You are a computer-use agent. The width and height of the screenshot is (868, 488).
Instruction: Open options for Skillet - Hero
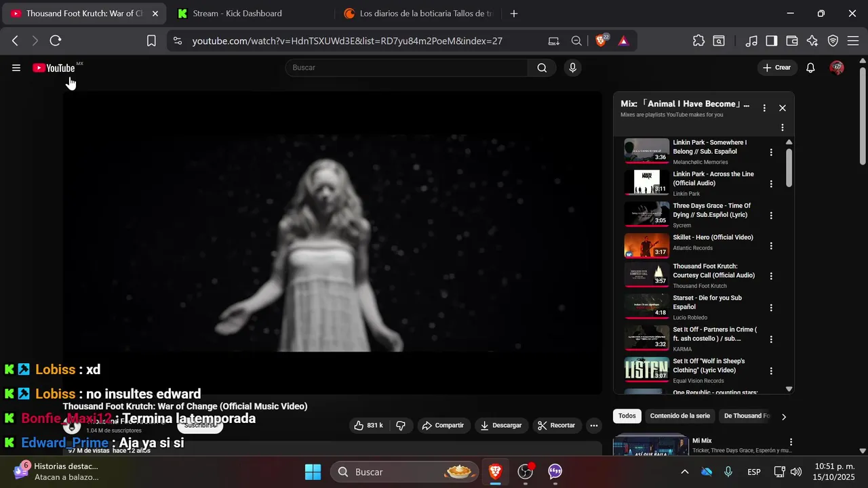[771, 246]
